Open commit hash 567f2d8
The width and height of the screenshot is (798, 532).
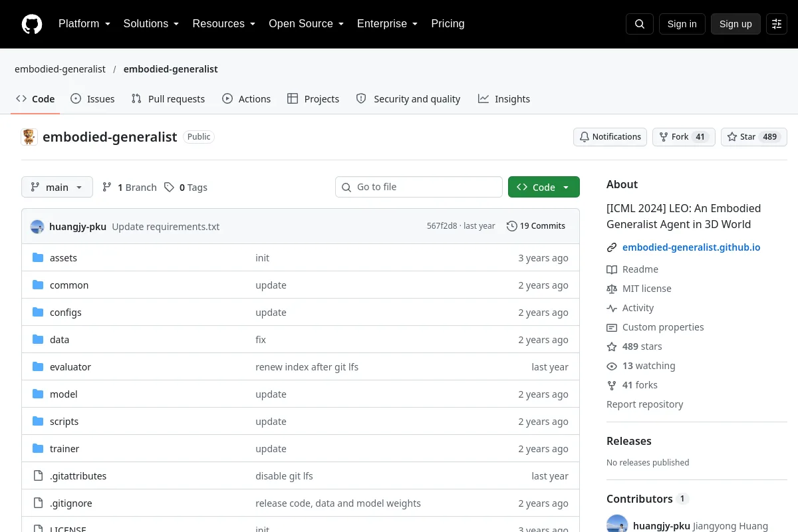442,226
